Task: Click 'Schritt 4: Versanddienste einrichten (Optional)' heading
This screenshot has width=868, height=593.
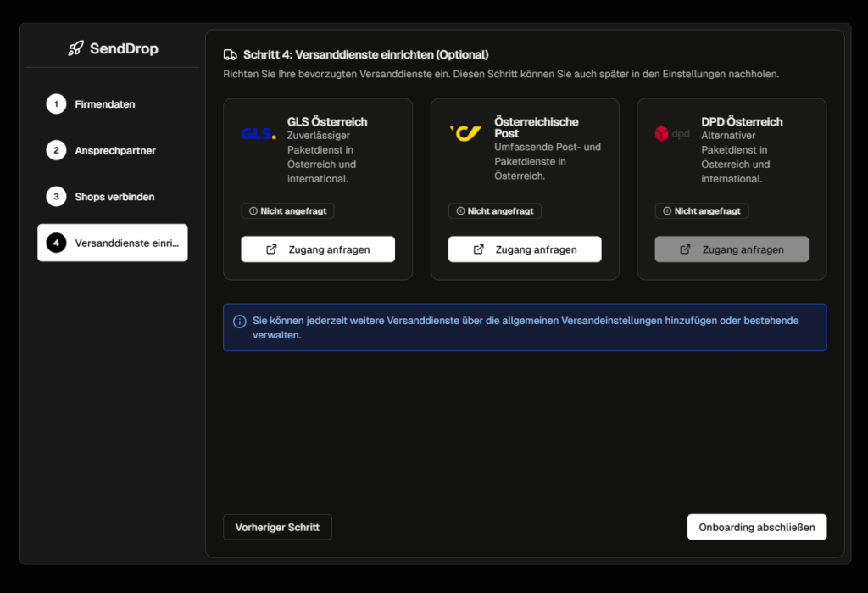Action: pos(366,55)
